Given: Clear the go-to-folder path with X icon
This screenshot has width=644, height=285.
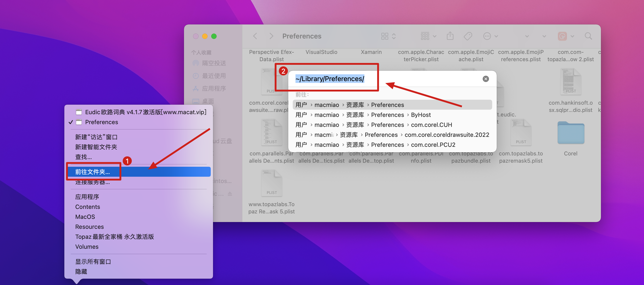Looking at the screenshot, I should pyautogui.click(x=486, y=79).
